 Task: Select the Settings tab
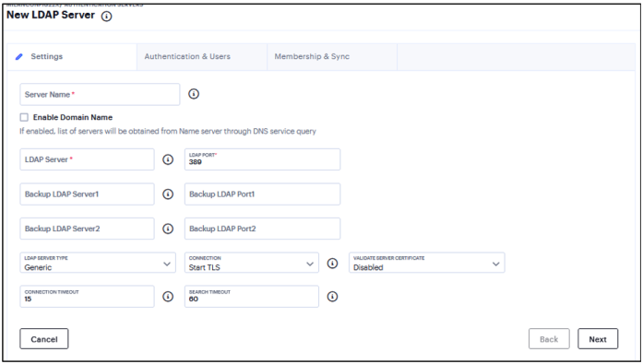pyautogui.click(x=72, y=57)
